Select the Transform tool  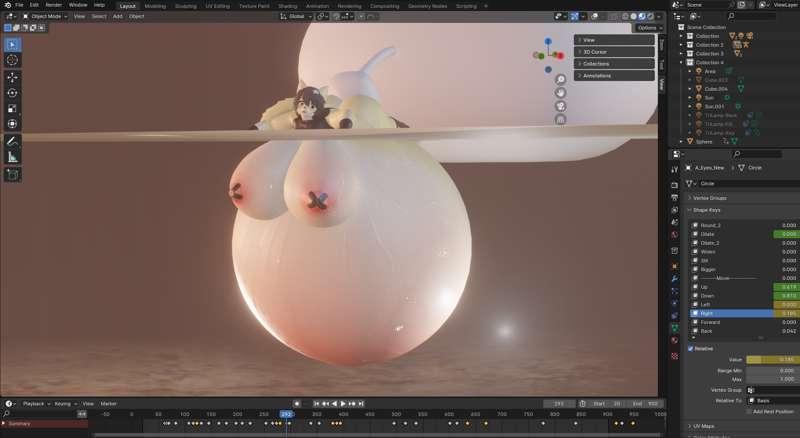click(x=12, y=124)
